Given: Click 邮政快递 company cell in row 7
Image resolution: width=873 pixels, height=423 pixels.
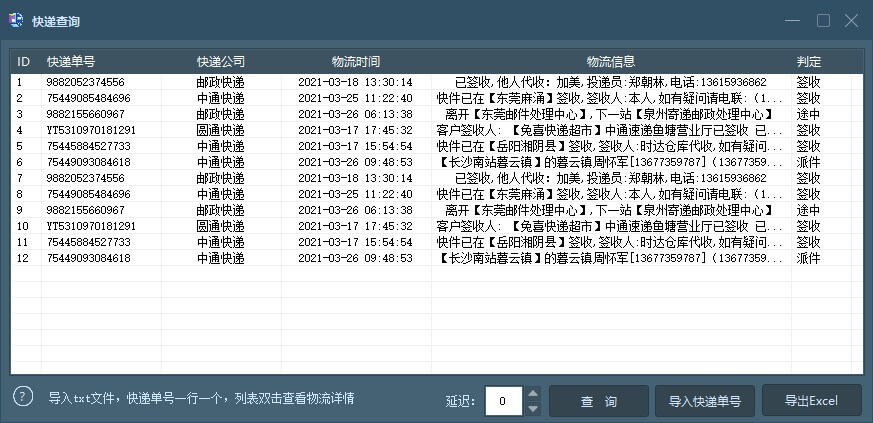Looking at the screenshot, I should 221,179.
